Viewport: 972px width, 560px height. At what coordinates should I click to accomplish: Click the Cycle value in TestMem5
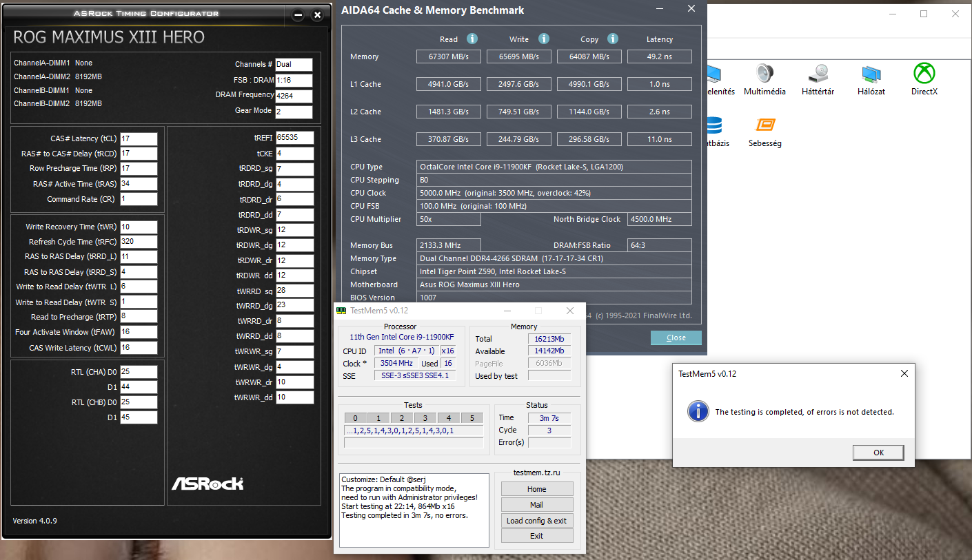point(549,431)
